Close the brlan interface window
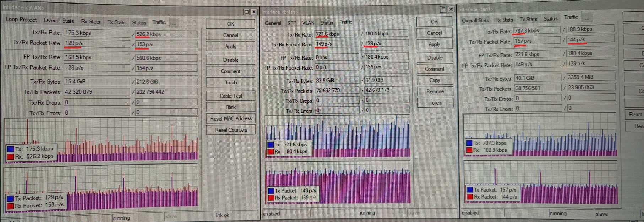Screen dimensions: 644x222 click(451, 9)
